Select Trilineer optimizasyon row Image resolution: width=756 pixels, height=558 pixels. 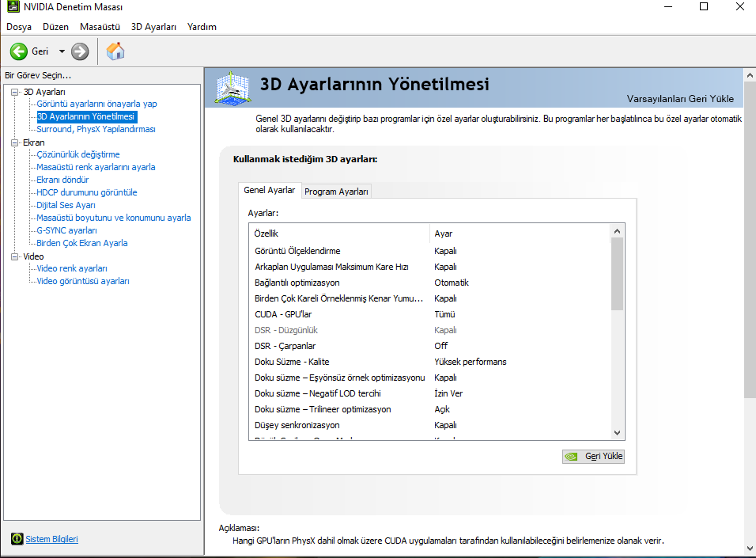click(429, 409)
